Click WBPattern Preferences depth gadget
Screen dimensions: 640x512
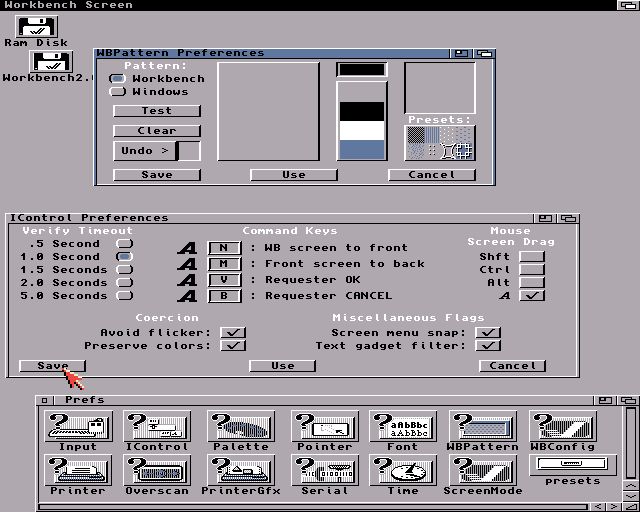click(484, 53)
